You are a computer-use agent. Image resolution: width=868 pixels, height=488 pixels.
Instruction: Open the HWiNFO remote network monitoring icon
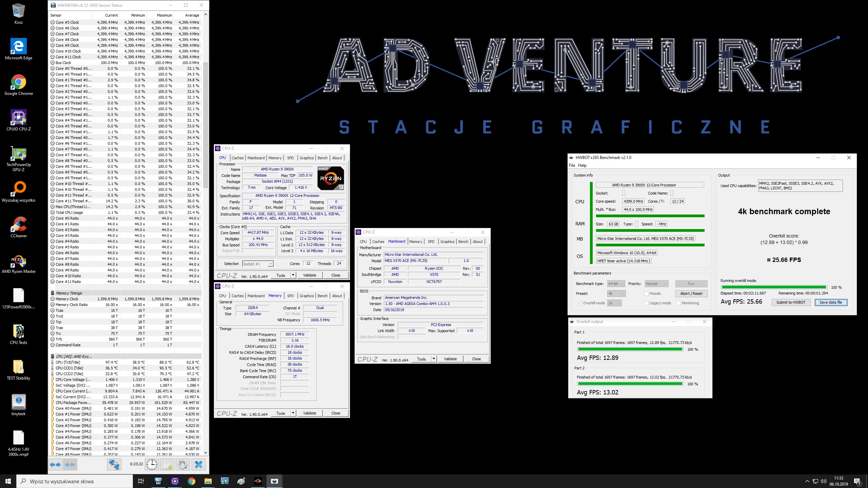[x=114, y=465]
